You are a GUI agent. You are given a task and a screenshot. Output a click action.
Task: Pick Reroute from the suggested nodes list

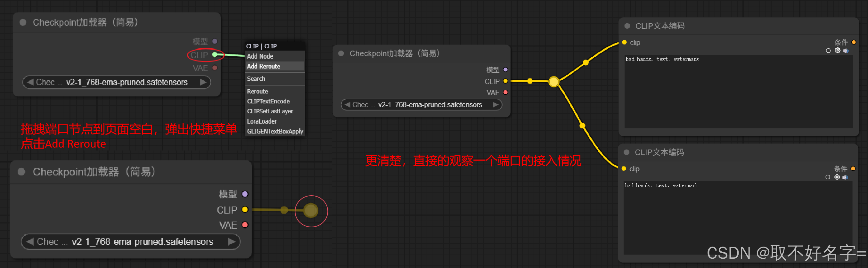(x=275, y=91)
